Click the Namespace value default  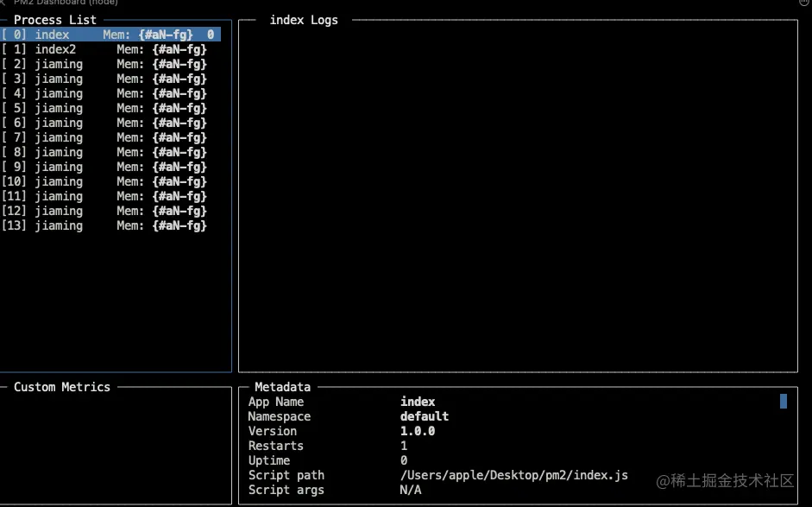point(425,416)
